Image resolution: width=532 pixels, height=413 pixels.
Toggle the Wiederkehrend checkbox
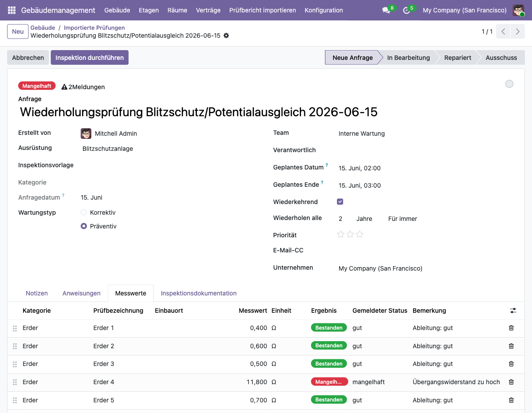340,201
